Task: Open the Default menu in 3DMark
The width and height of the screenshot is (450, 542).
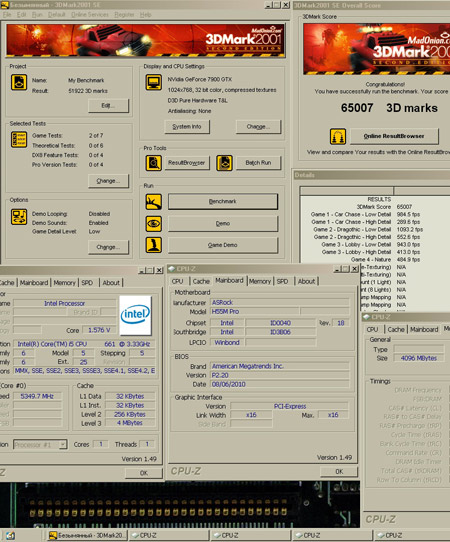Action: 56,15
